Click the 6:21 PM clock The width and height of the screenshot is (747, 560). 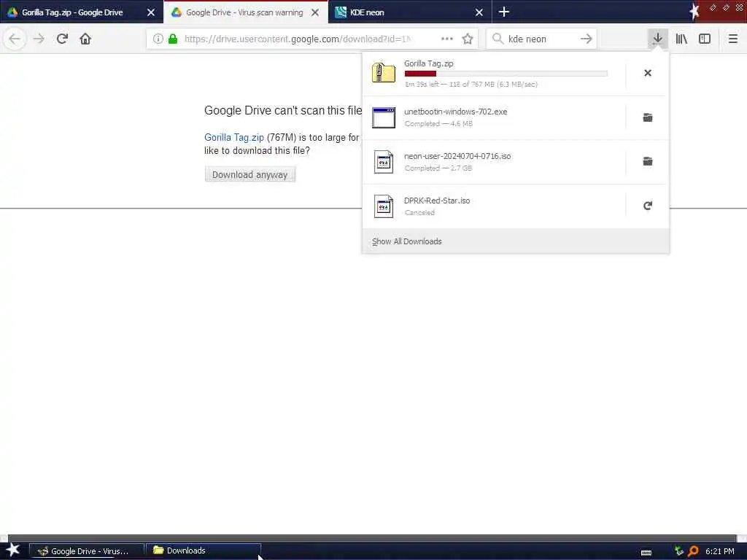pyautogui.click(x=720, y=551)
